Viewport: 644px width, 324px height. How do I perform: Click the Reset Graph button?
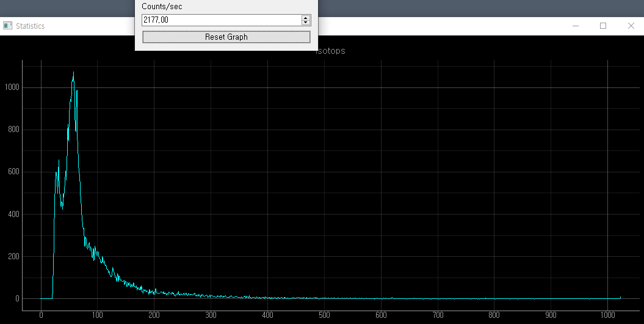[x=226, y=37]
